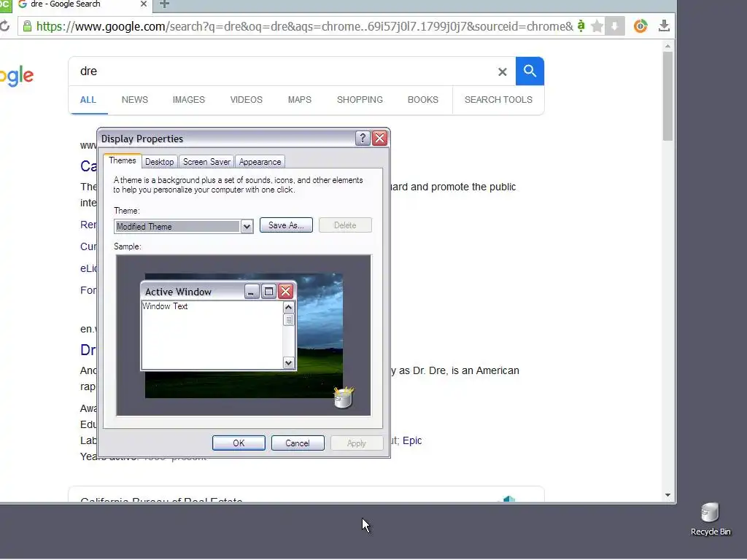Select the IMAGES search tab
Screen dimensions: 747x560
coord(189,100)
